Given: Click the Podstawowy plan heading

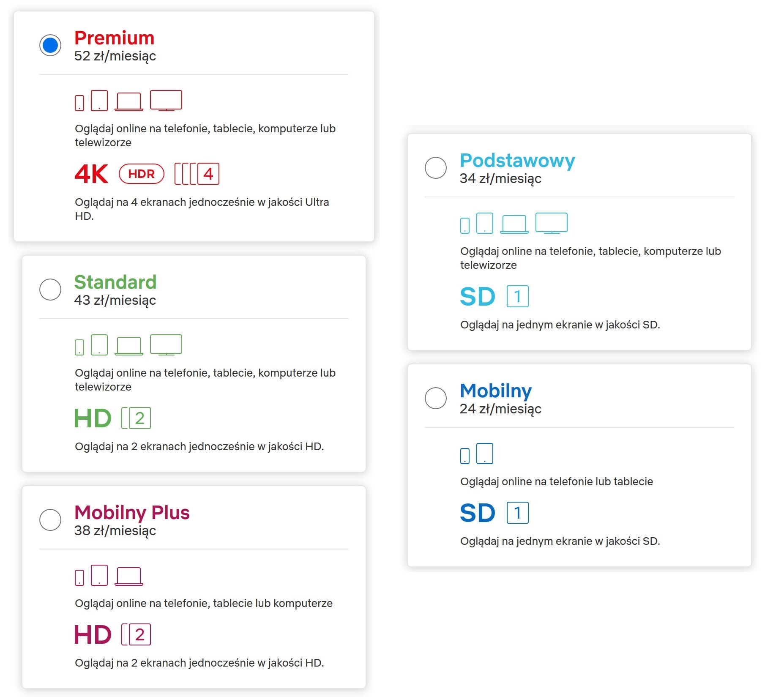Looking at the screenshot, I should click(517, 160).
